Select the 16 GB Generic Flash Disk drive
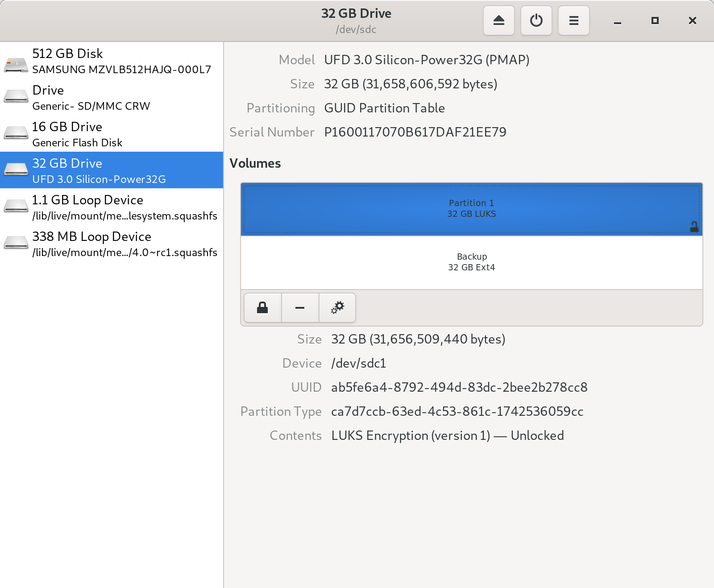Viewport: 714px width, 588px height. click(112, 133)
